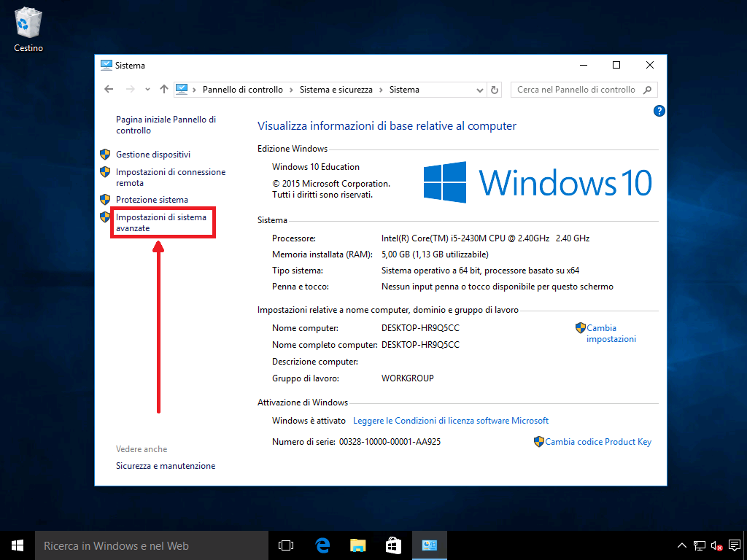This screenshot has width=747, height=560.
Task: Go up one level with the up arrow
Action: click(164, 89)
